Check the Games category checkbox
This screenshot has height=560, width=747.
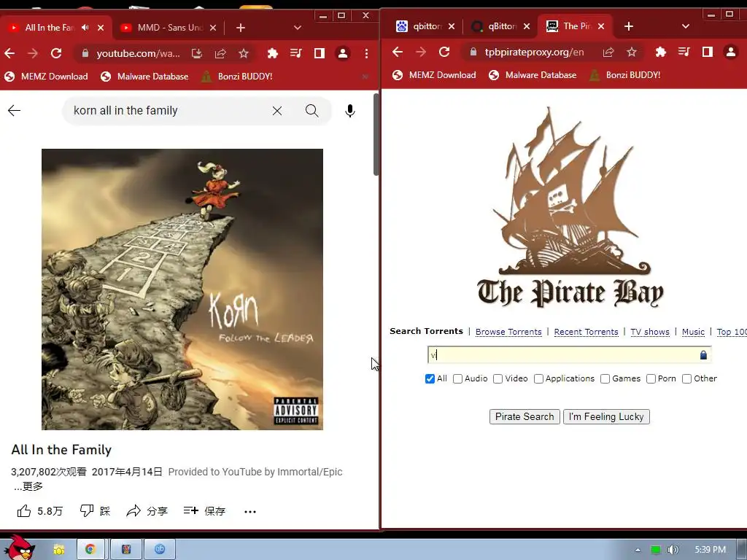pos(605,378)
